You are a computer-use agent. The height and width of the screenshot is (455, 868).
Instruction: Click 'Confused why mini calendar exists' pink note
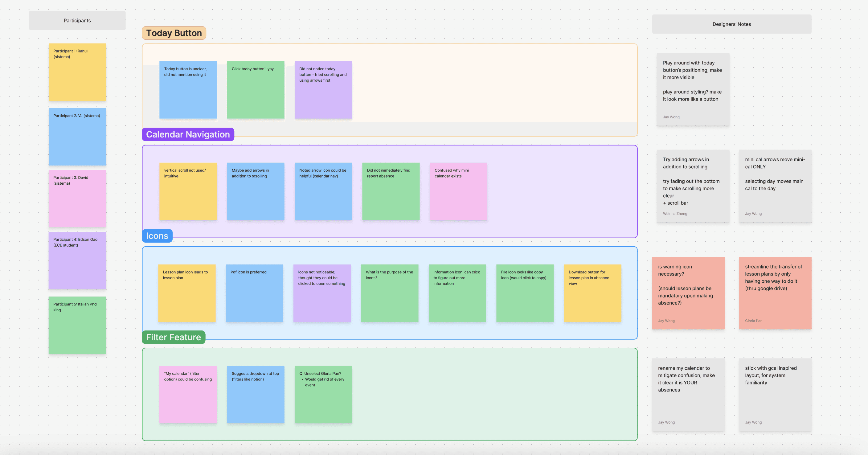coord(458,191)
